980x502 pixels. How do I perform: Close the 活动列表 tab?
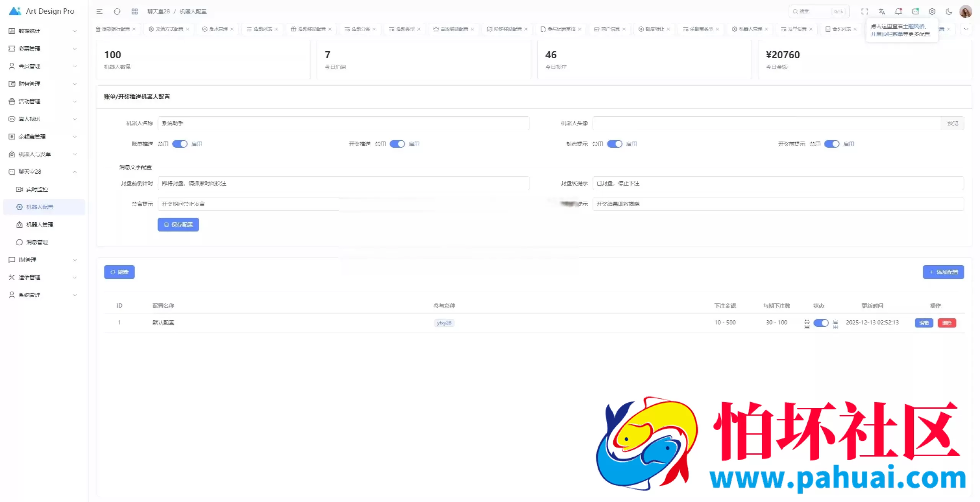coord(276,29)
